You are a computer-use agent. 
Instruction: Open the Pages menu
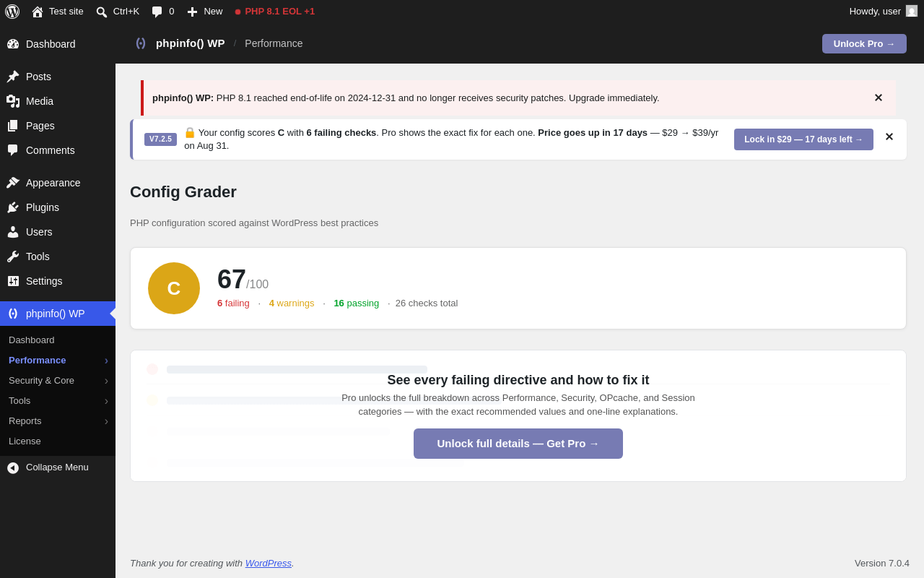[58, 126]
